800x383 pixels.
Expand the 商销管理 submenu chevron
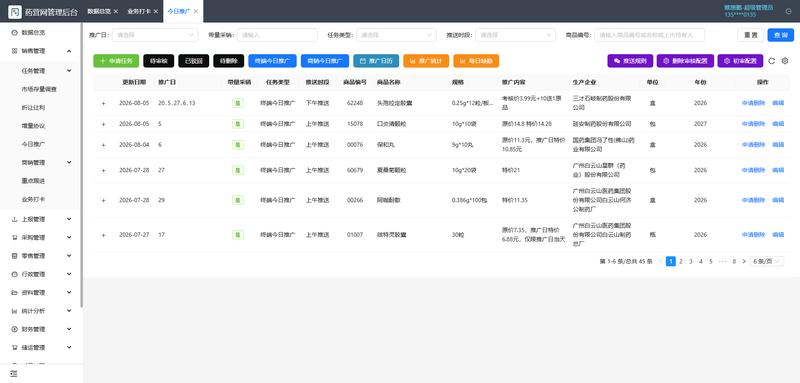69,162
